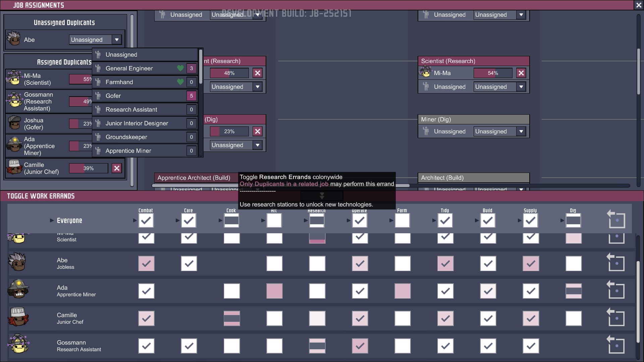Screen dimensions: 644x362
Task: Click Abe's portrait in Unassigned Duplicants
Action: coord(14,39)
